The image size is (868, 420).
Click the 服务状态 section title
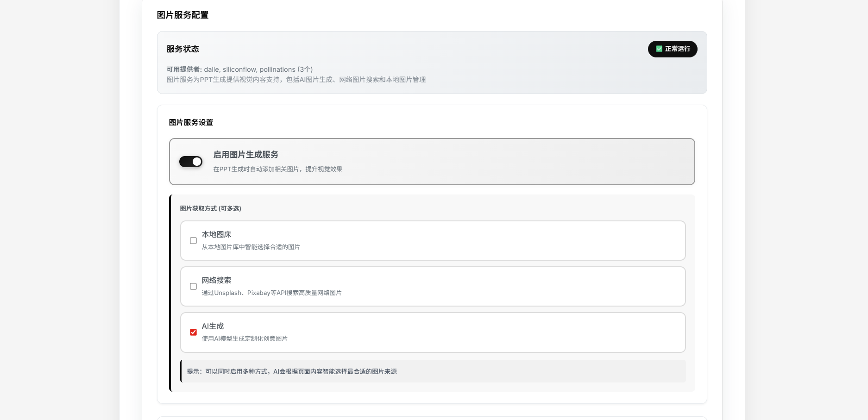coord(182,49)
